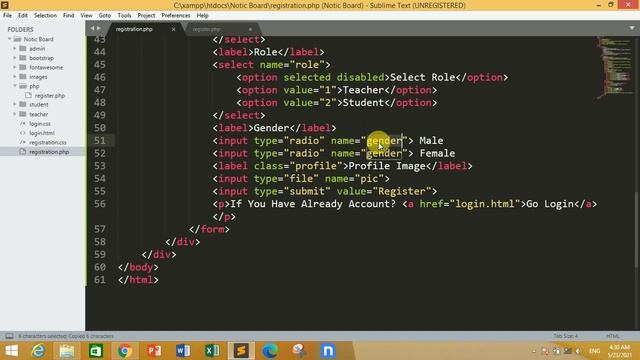Open the Edit menu
Viewport: 640px width, 360px height.
click(22, 16)
